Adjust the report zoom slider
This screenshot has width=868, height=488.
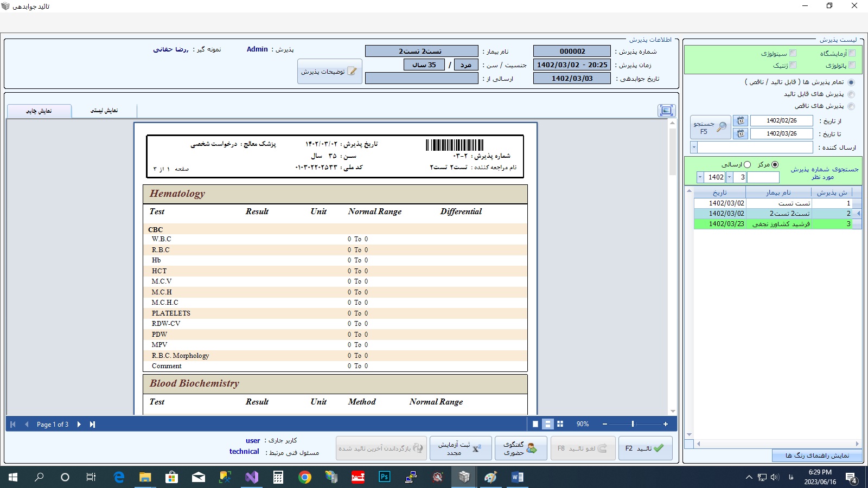click(x=633, y=424)
